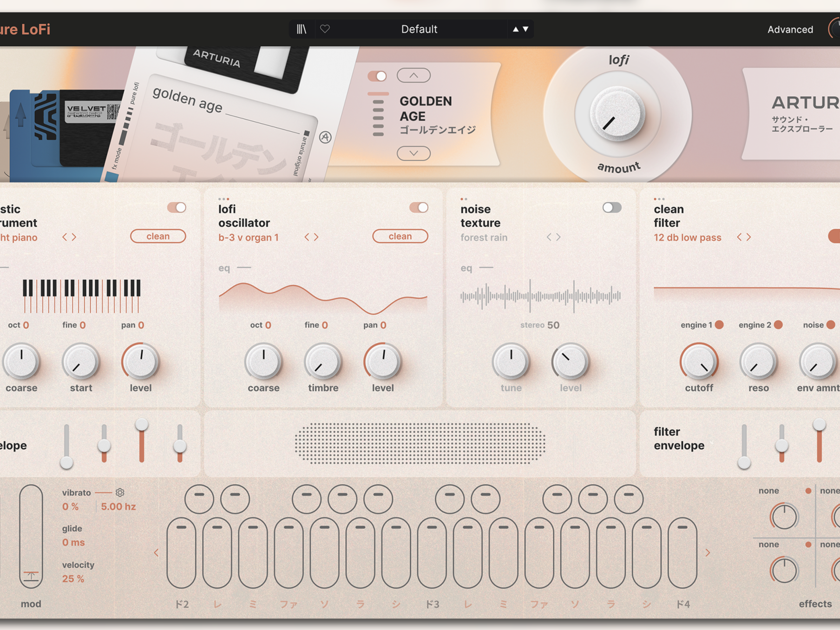Click the vibrato 5.00 hz rate value
Screen dimensions: 840x630
[x=118, y=506]
